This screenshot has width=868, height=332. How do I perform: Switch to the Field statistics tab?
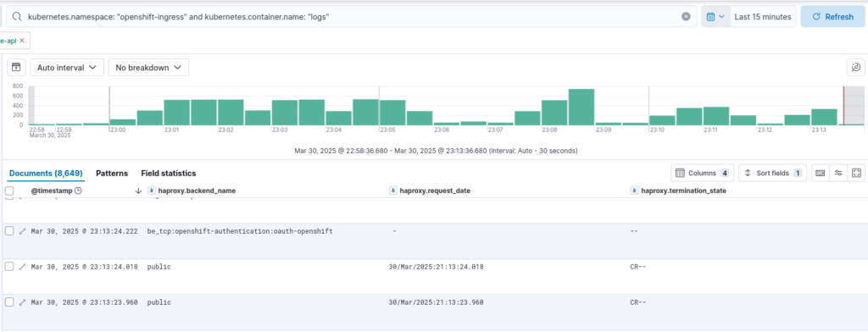click(x=169, y=173)
